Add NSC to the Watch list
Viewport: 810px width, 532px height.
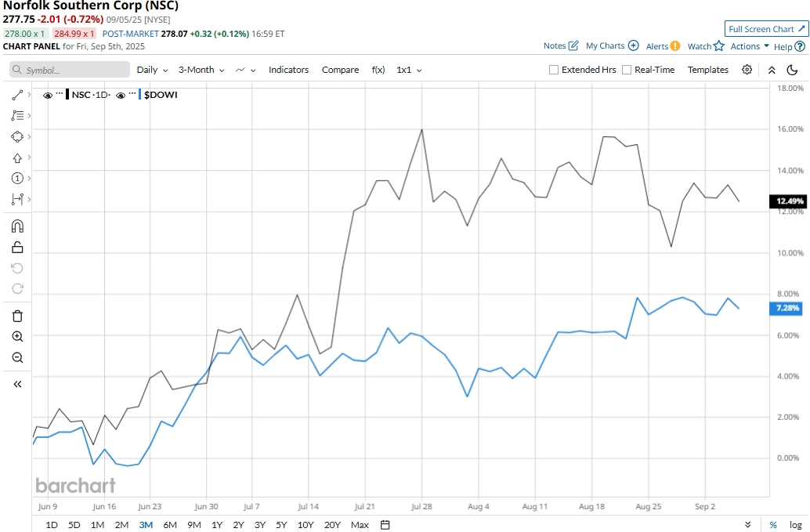pos(706,46)
